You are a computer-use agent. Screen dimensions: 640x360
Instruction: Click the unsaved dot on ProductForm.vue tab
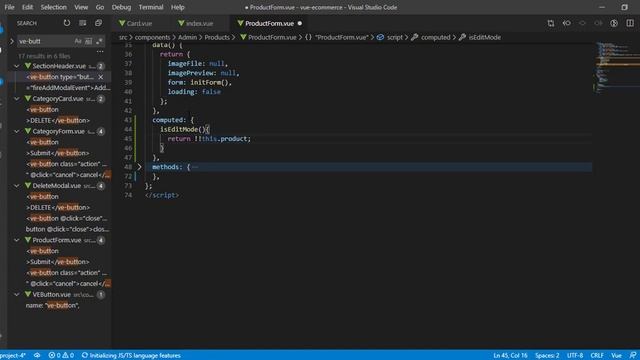pos(300,23)
